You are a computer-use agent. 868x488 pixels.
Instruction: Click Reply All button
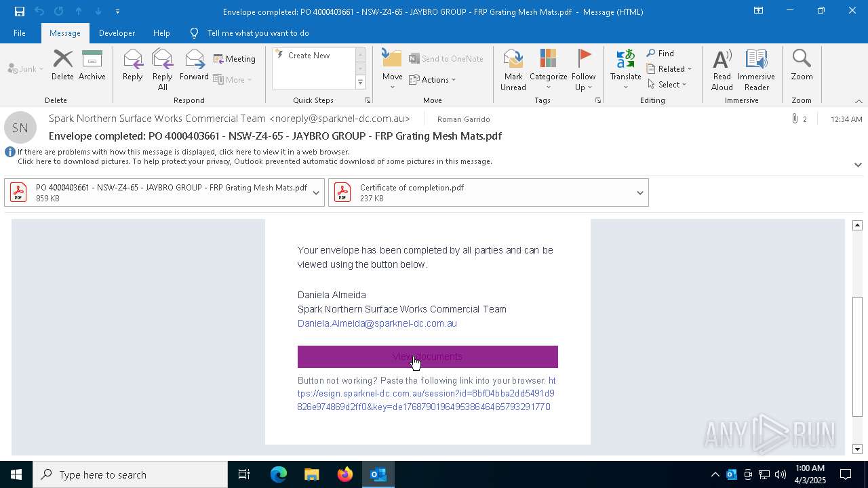click(162, 69)
